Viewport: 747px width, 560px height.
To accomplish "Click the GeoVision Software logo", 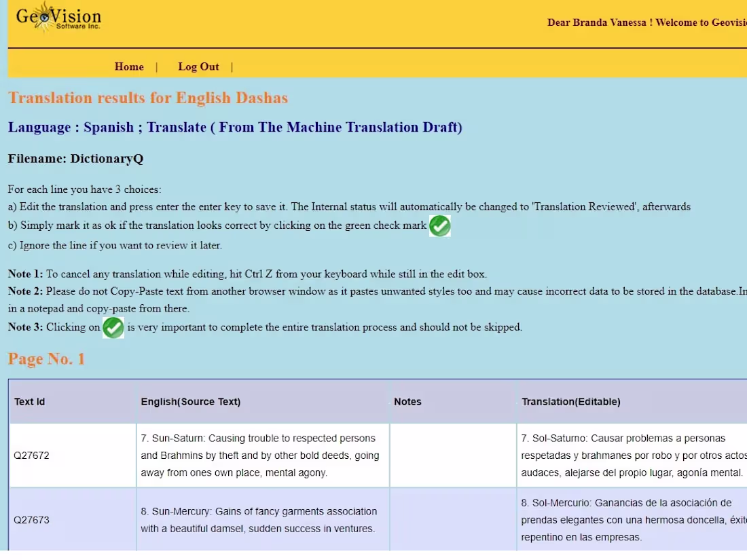I will (x=58, y=18).
